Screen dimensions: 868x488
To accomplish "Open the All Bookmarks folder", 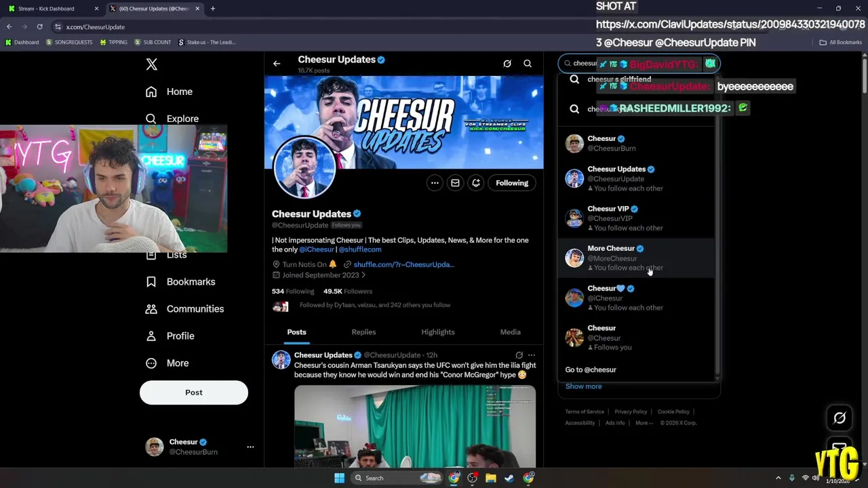I will click(x=841, y=43).
